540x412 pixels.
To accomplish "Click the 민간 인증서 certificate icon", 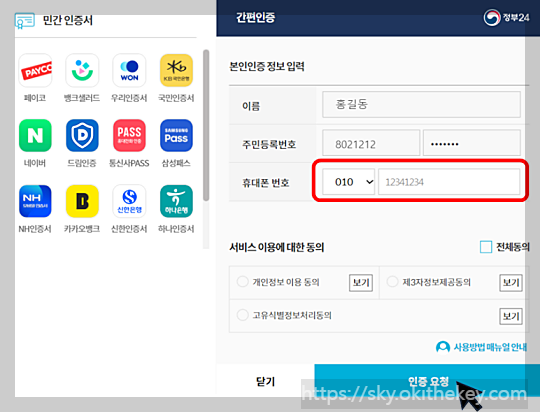I will tap(24, 21).
